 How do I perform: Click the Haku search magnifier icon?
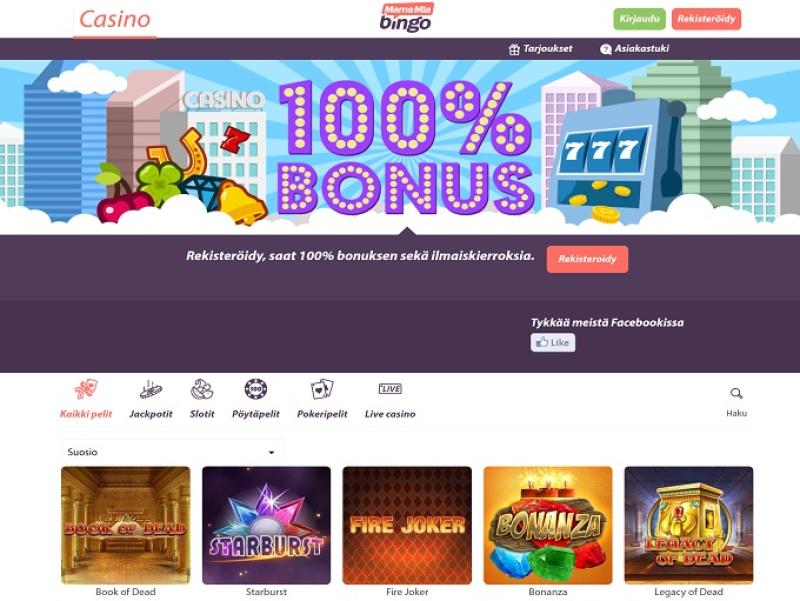736,393
